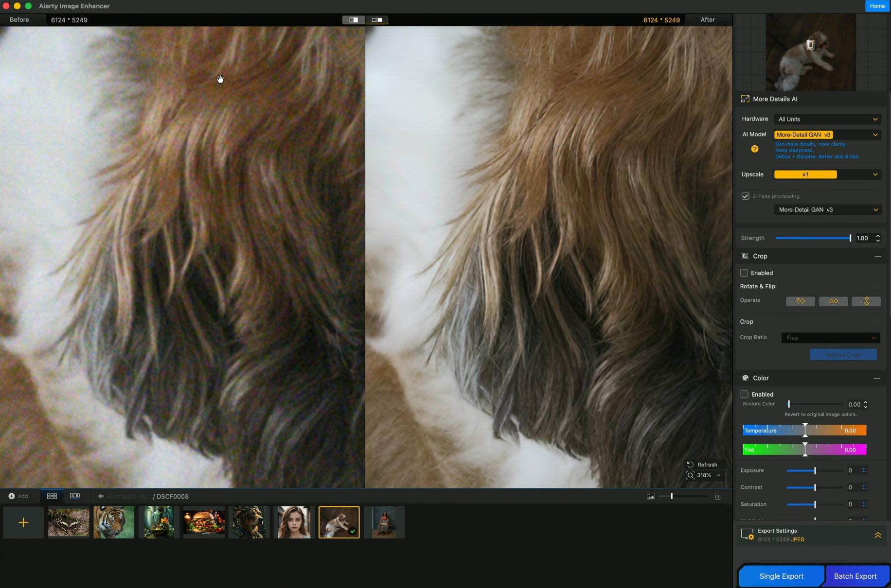
Task: Open the 318% zoom level menu
Action: pyautogui.click(x=704, y=475)
